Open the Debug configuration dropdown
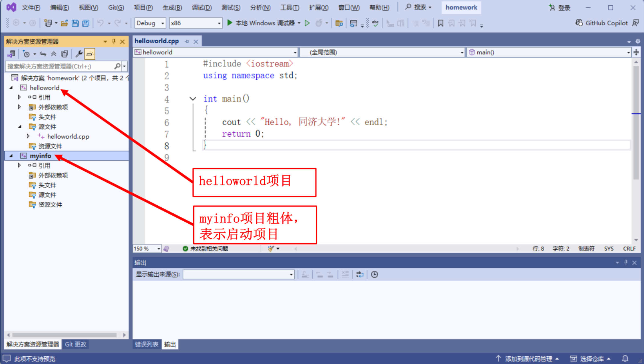Screen dimensions: 644x364 point(162,23)
